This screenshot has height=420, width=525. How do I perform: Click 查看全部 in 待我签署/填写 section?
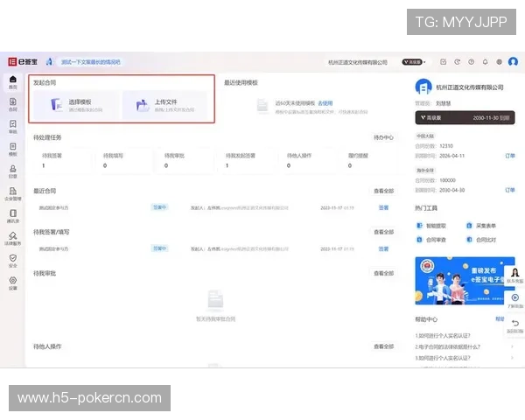point(384,232)
